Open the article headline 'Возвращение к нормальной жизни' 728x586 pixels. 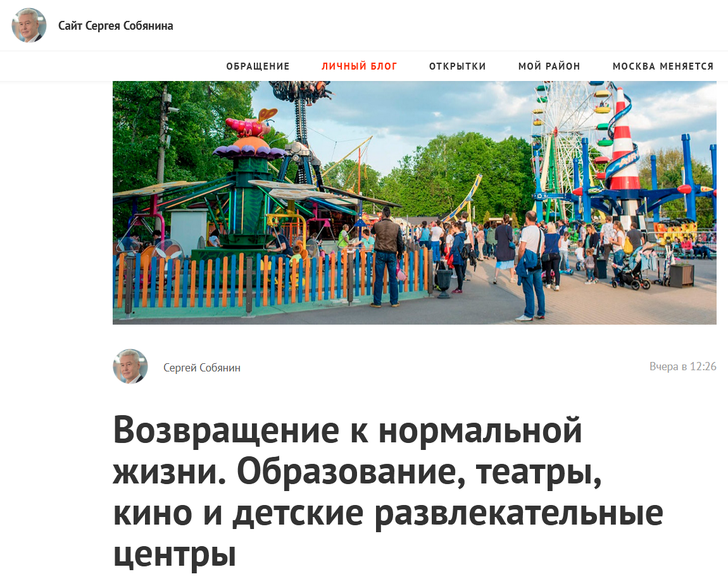[x=388, y=491]
